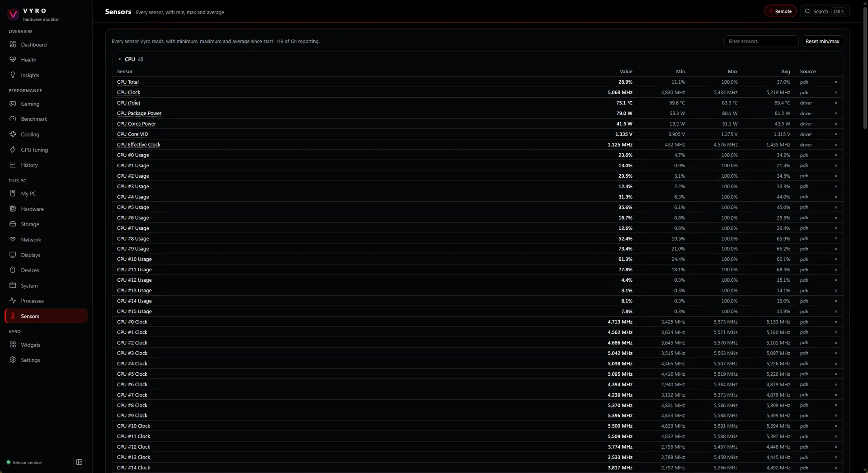Select the CPU #11 Clock row label

tap(133, 436)
